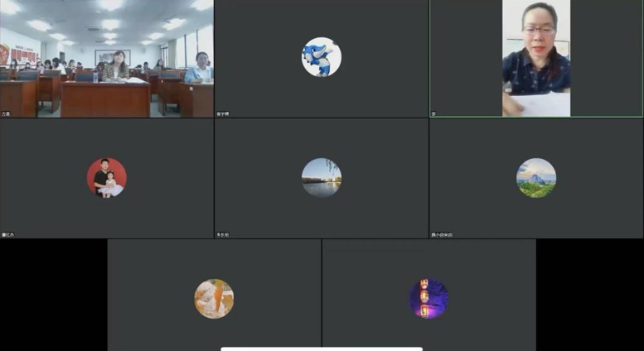
Task: Click the blue cartoon character avatar
Action: tap(321, 57)
